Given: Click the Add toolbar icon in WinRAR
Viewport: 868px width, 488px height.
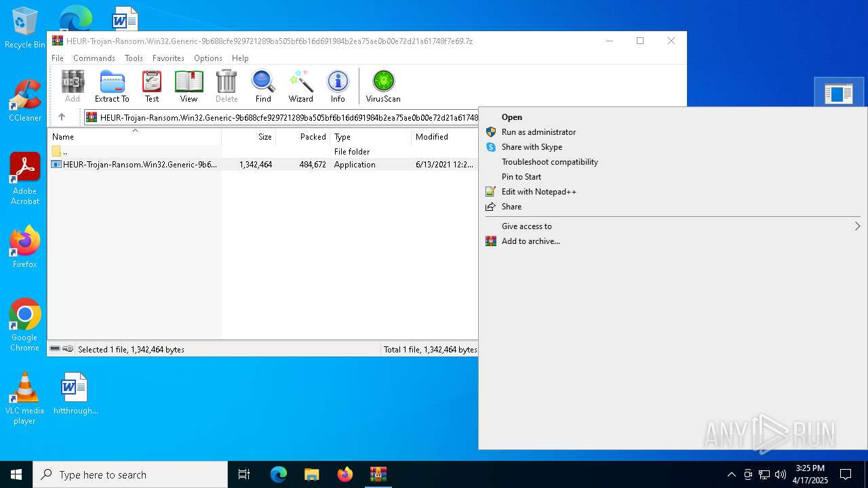Looking at the screenshot, I should click(73, 86).
